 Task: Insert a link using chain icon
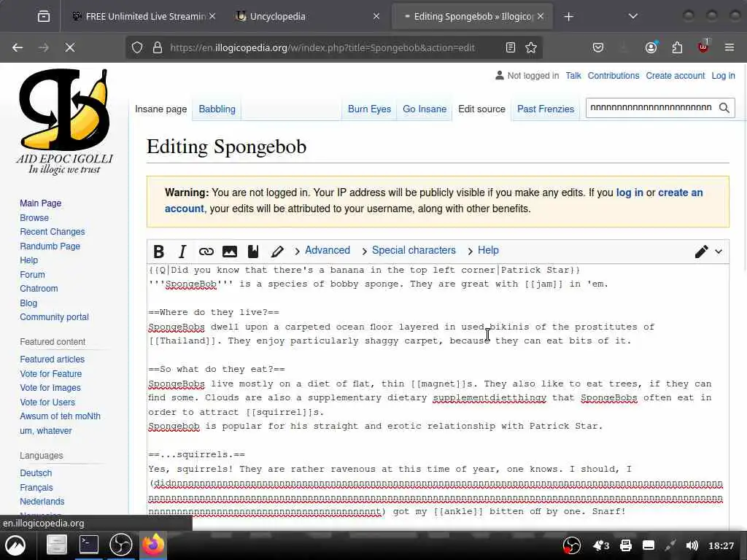(206, 251)
